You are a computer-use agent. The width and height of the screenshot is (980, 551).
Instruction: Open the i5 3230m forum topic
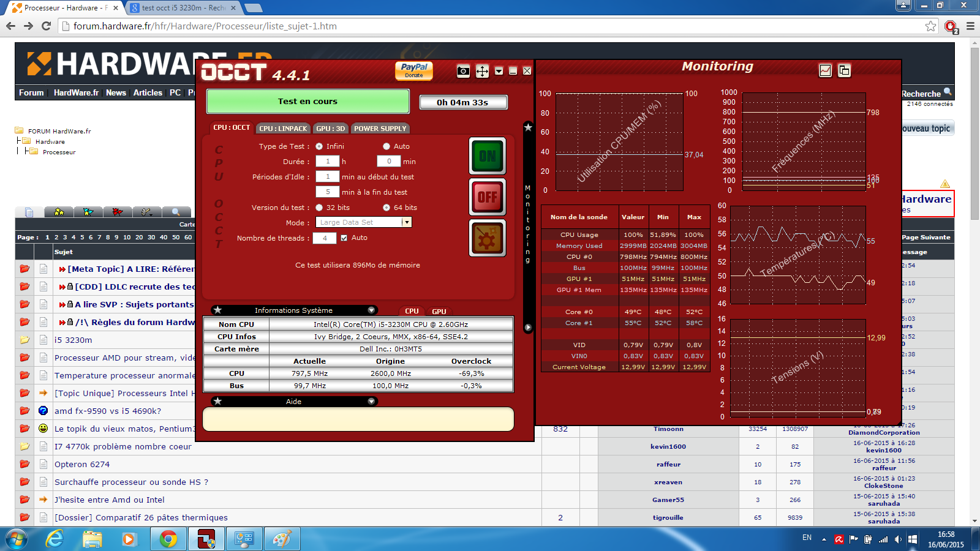pyautogui.click(x=73, y=340)
